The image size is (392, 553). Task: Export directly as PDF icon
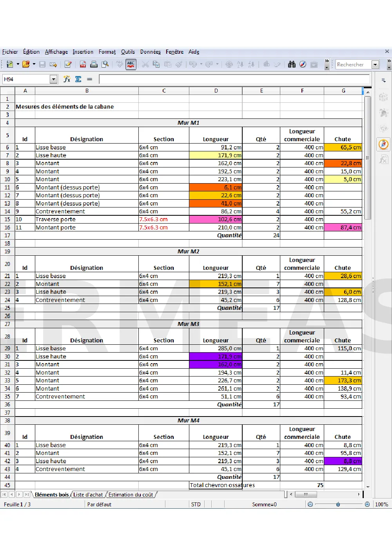click(83, 64)
